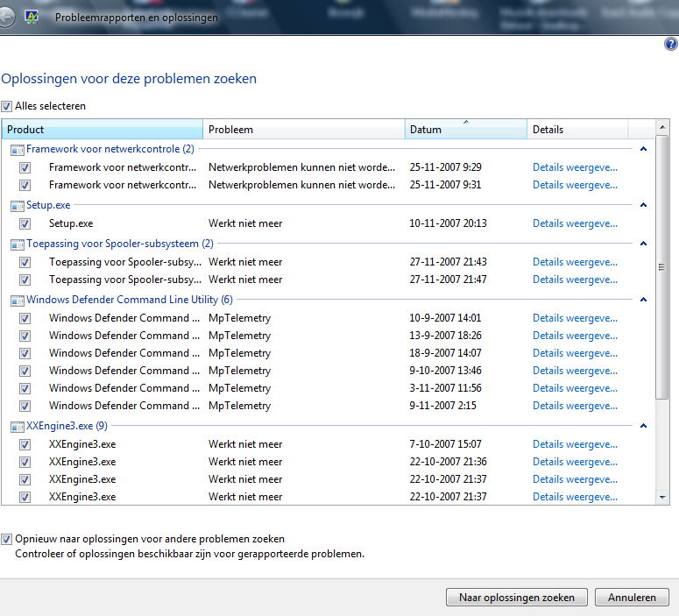This screenshot has width=679, height=616.
Task: Collapse the XXEngine3.exe group chevron
Action: 643,426
